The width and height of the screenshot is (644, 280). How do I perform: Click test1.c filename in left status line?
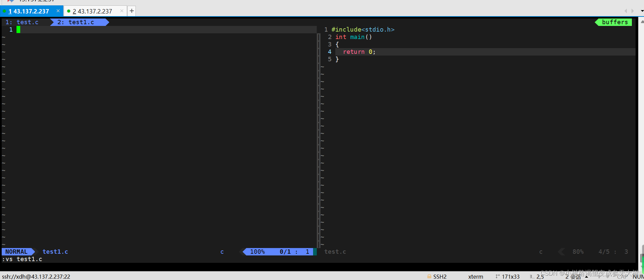(55, 252)
